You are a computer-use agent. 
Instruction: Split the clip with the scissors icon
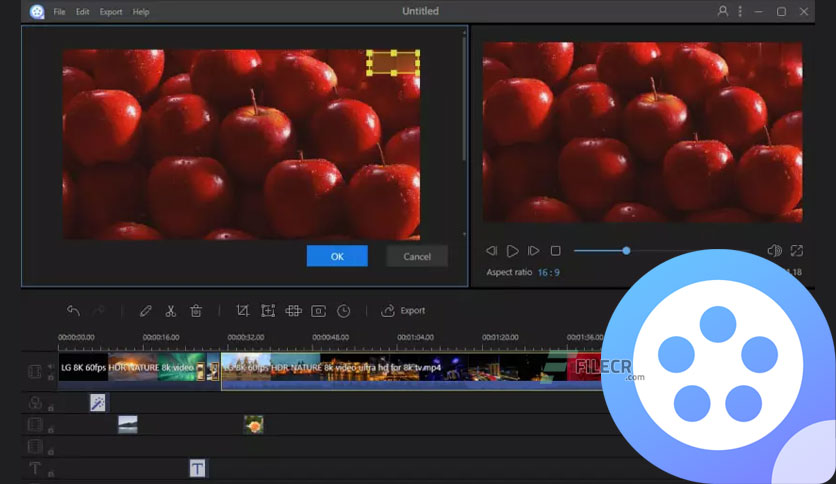[171, 311]
